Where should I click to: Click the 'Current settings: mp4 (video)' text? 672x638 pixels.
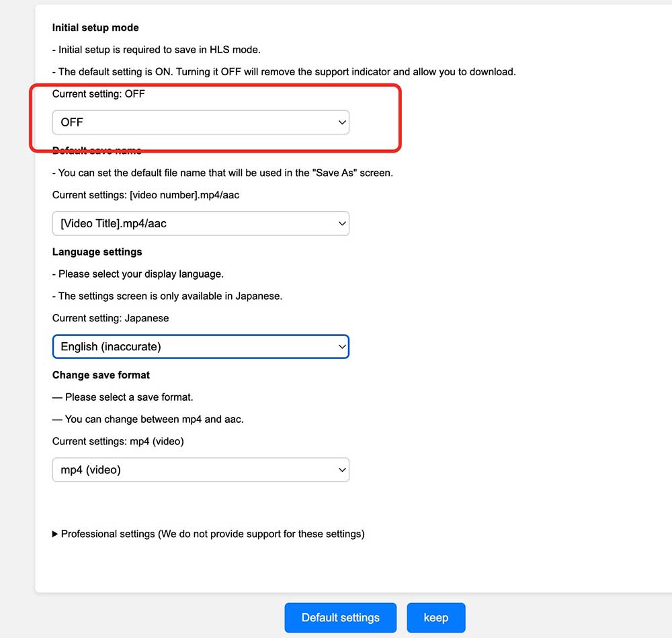(x=118, y=441)
